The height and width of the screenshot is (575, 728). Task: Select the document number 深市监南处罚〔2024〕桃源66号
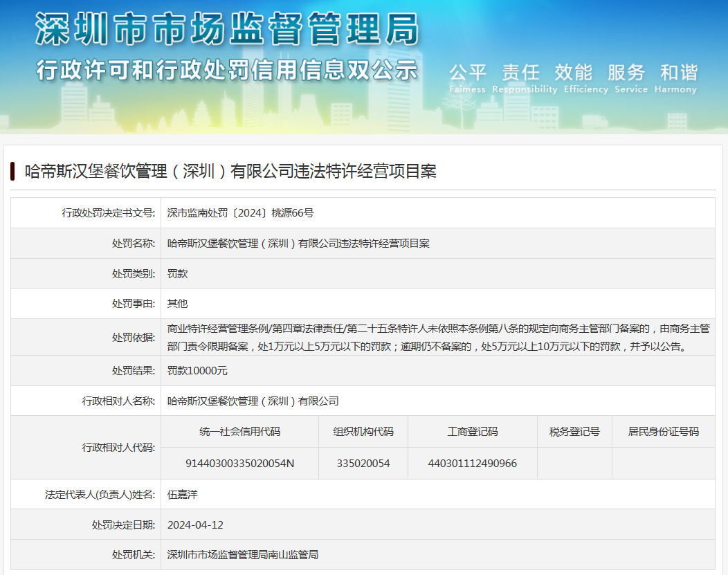click(241, 213)
